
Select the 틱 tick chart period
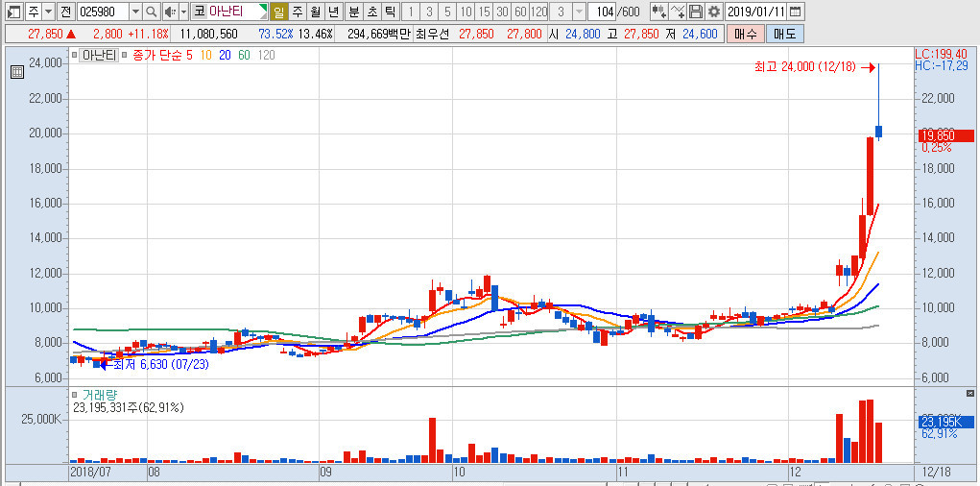pos(390,12)
